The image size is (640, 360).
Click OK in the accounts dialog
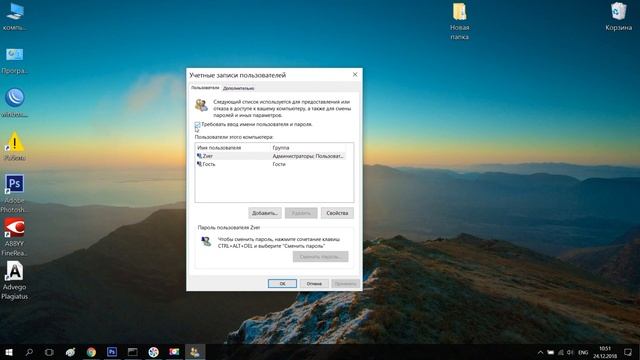point(282,283)
